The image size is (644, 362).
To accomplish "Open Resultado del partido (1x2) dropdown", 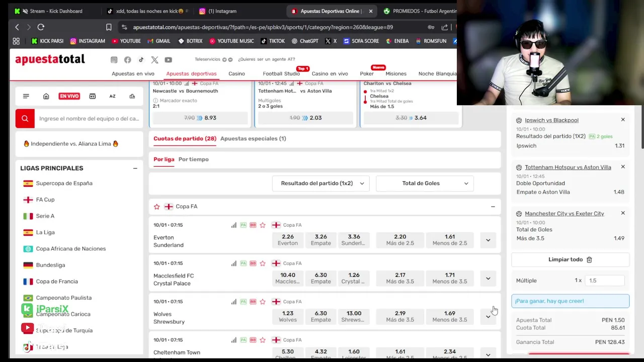I will [x=321, y=184].
